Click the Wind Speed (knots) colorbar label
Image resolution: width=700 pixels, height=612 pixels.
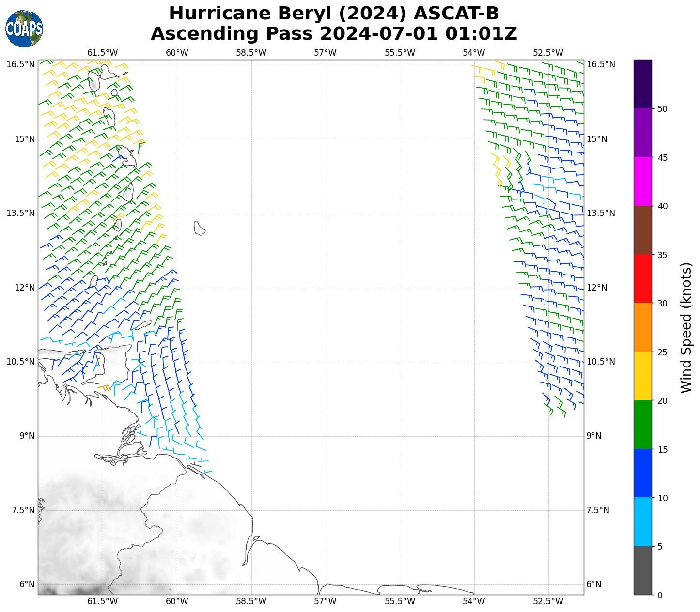click(x=686, y=328)
